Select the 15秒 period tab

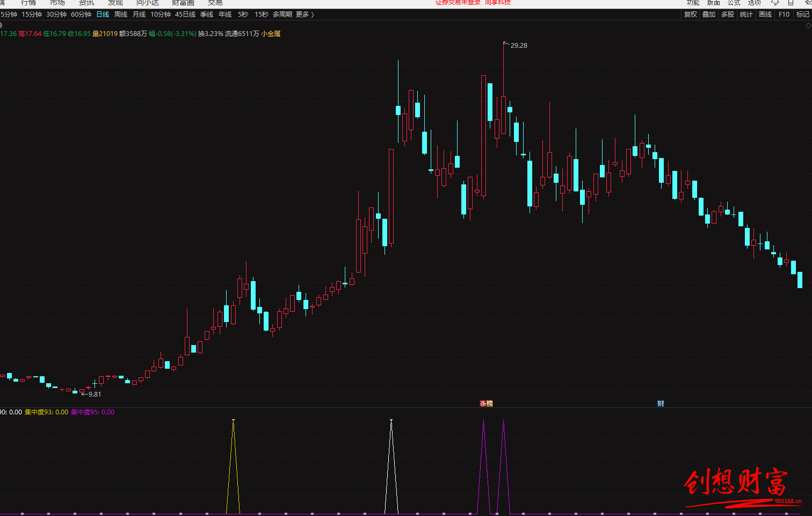tap(262, 15)
